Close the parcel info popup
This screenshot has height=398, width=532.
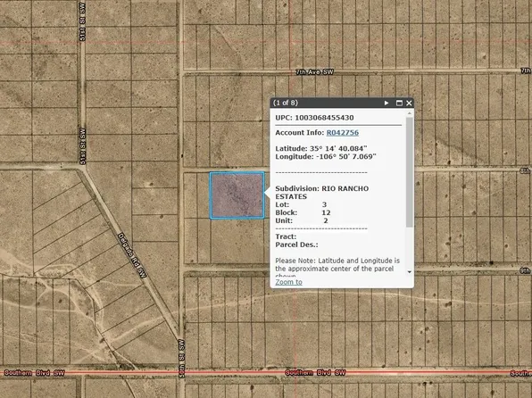coord(409,103)
